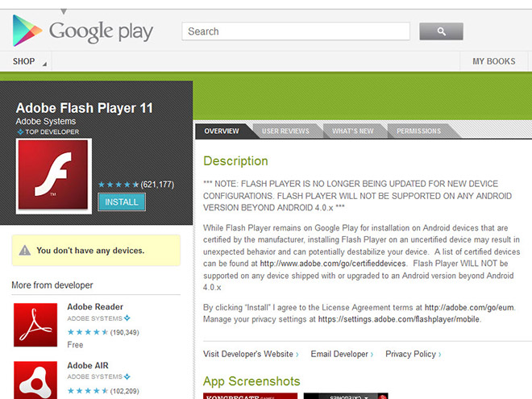Screen dimensions: 532x399
Task: Click the warning triangle icon
Action: (x=25, y=251)
